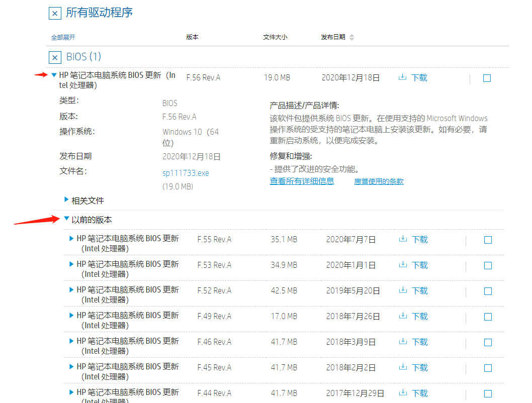
Task: Select the 2020年7月7日 date cell
Action: 351,240
